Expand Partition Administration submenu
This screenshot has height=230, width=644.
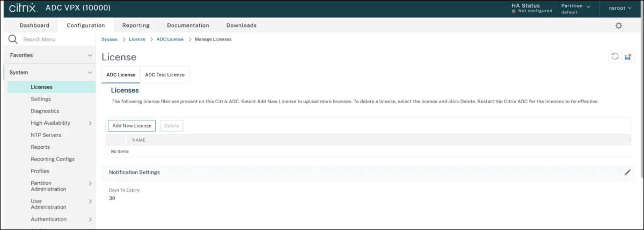(90, 183)
